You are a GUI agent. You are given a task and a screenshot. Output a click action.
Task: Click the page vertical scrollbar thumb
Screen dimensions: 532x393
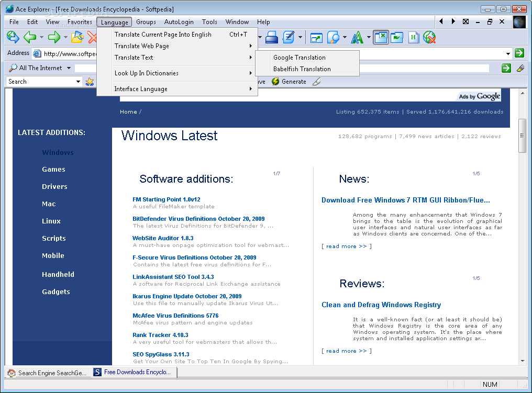[523, 136]
